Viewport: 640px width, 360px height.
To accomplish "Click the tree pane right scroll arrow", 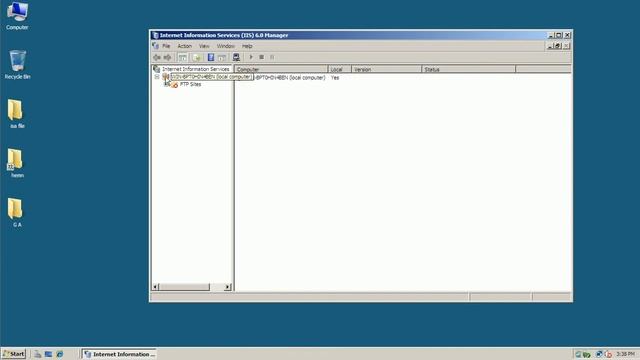I will tap(228, 287).
